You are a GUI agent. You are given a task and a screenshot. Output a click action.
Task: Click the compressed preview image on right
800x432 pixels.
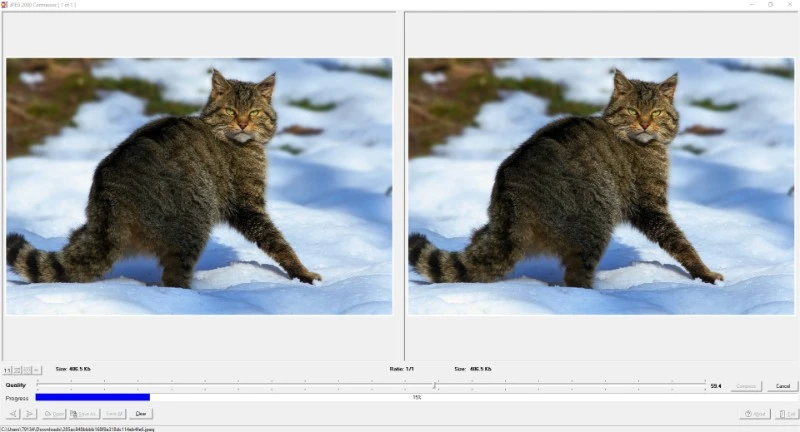point(601,186)
